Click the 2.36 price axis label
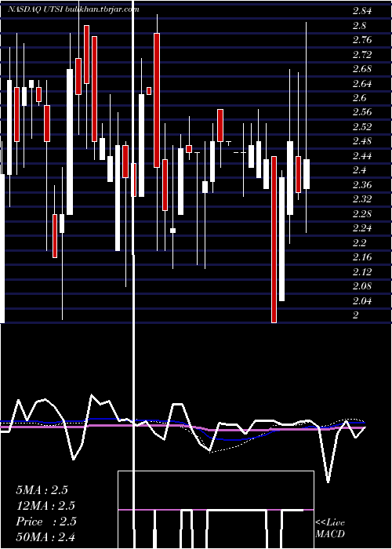The height and width of the screenshot is (549, 392). [x=362, y=185]
